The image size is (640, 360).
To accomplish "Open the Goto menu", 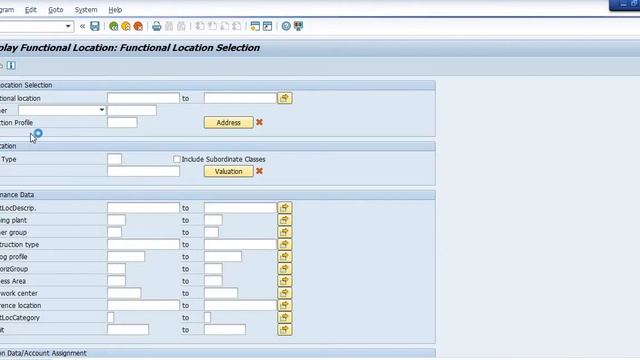I will (x=56, y=10).
